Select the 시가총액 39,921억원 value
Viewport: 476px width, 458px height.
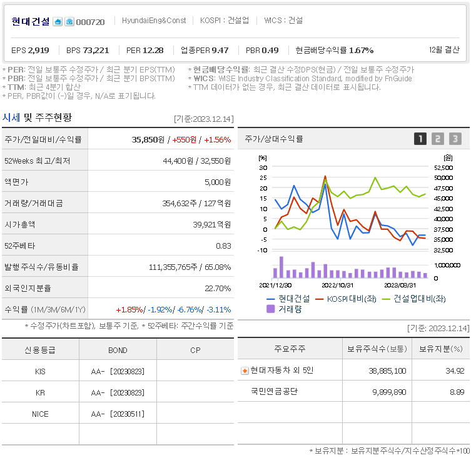coord(212,224)
